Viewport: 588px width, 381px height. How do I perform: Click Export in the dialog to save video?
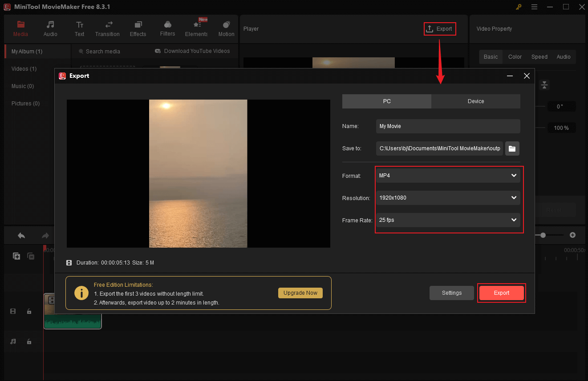point(501,293)
